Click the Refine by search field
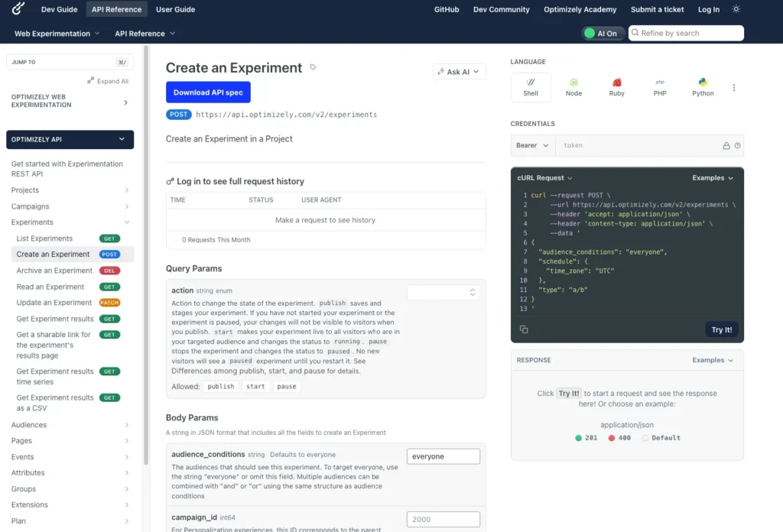 (686, 33)
